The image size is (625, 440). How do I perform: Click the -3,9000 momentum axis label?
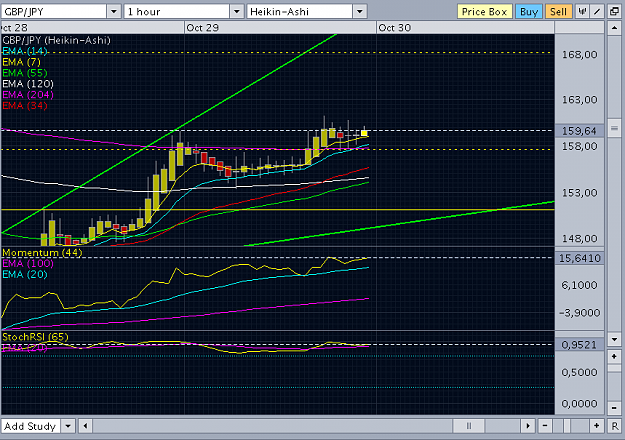580,313
